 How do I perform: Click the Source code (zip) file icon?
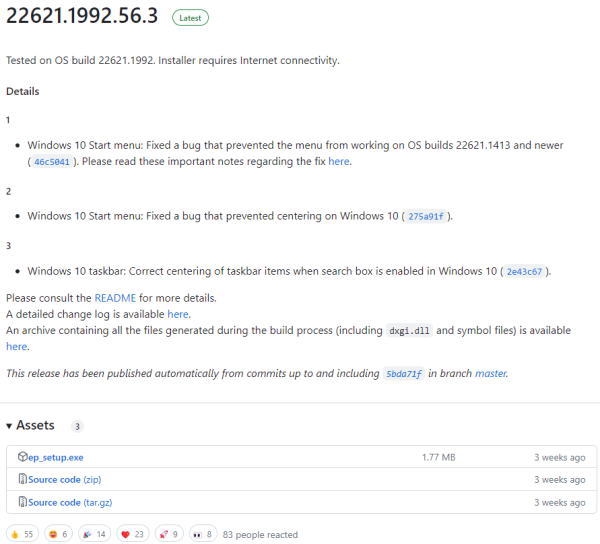23,479
